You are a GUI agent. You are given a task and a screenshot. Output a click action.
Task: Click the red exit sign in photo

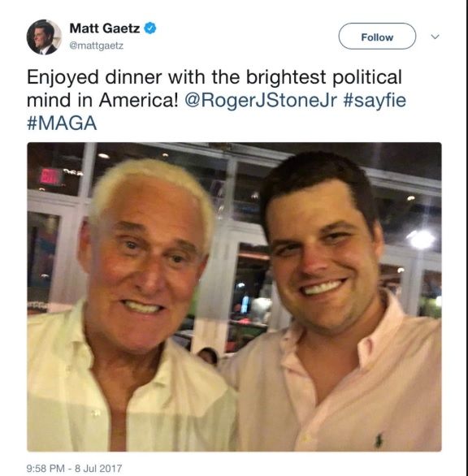pyautogui.click(x=50, y=176)
